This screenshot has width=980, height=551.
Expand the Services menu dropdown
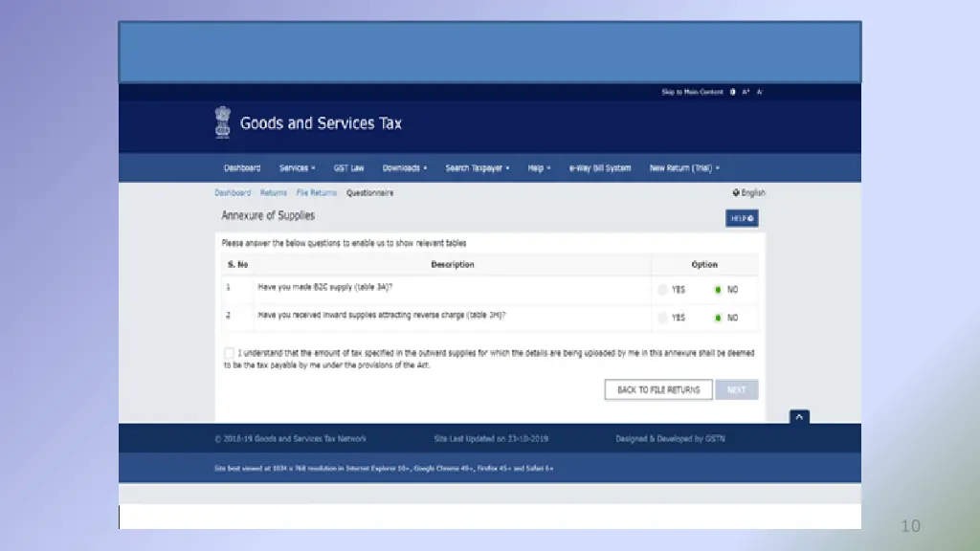pos(297,168)
